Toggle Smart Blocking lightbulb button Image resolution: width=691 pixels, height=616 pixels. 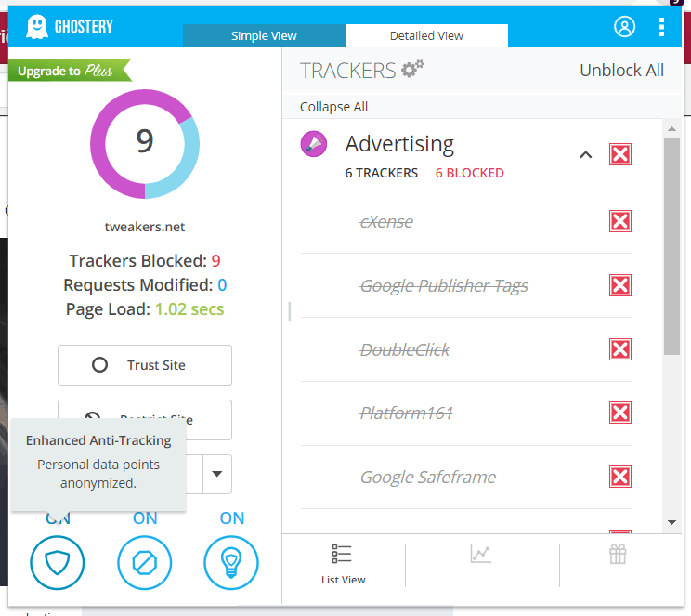click(231, 562)
